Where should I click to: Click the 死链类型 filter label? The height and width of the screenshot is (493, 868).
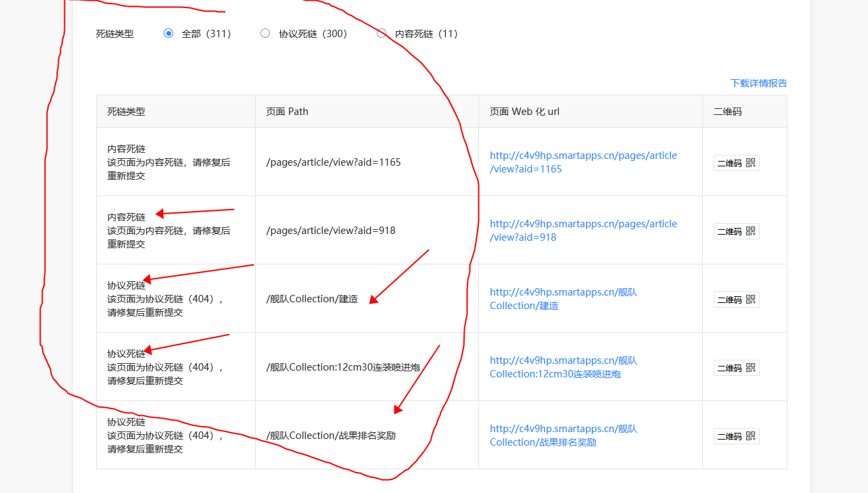point(115,34)
